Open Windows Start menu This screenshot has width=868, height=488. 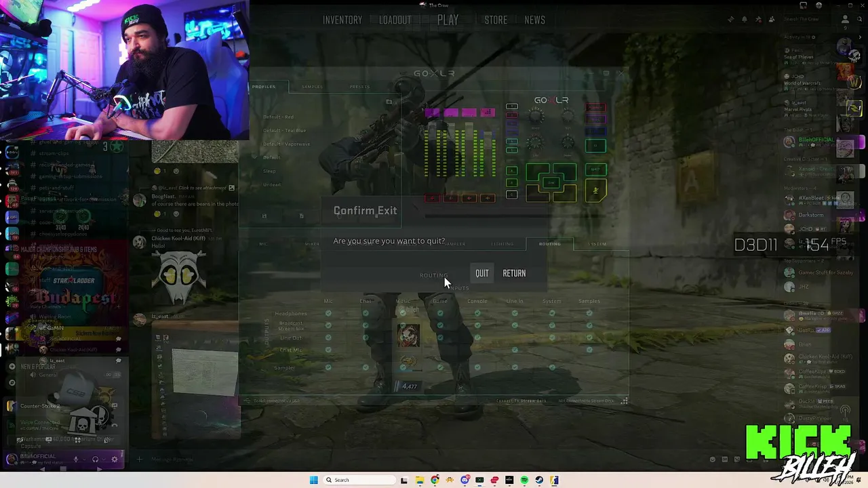pos(313,480)
